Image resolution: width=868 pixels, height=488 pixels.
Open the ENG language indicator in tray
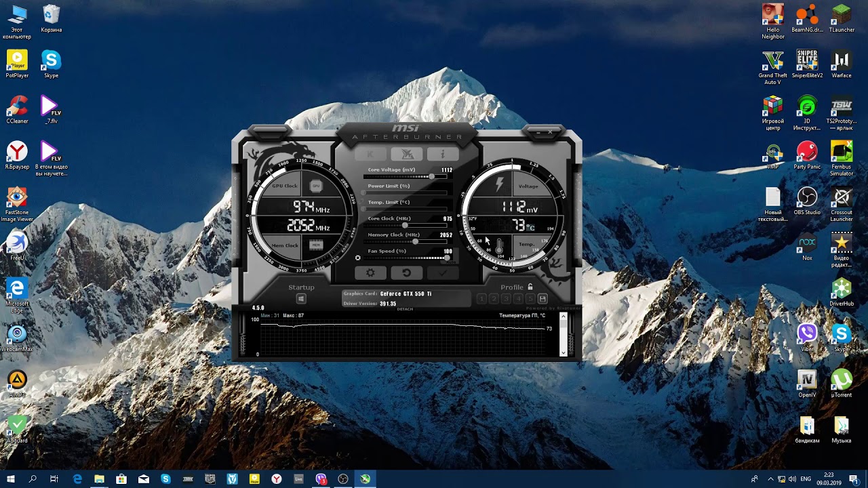click(x=806, y=479)
